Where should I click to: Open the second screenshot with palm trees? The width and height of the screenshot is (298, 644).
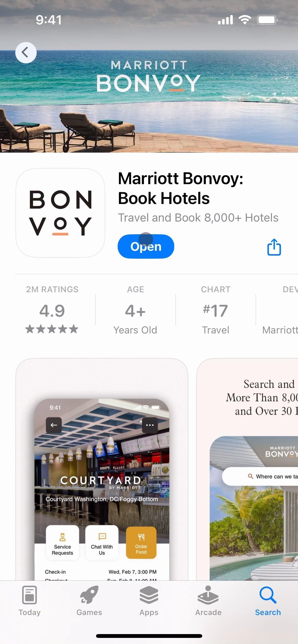click(x=247, y=470)
